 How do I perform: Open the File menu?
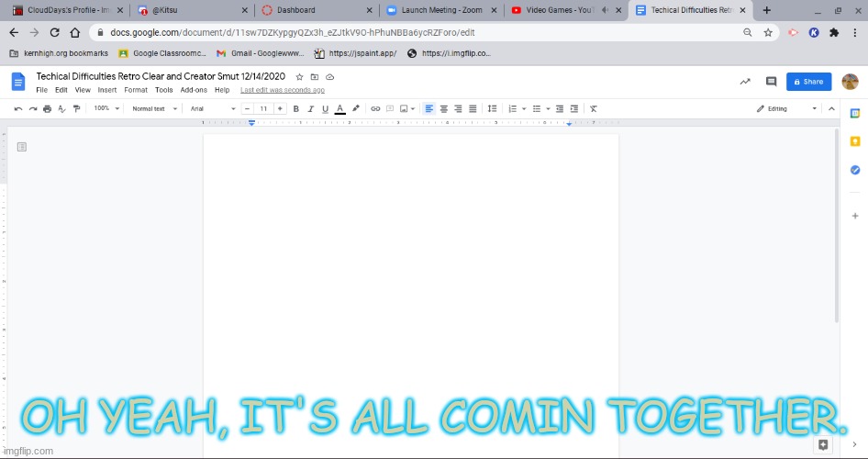[41, 90]
